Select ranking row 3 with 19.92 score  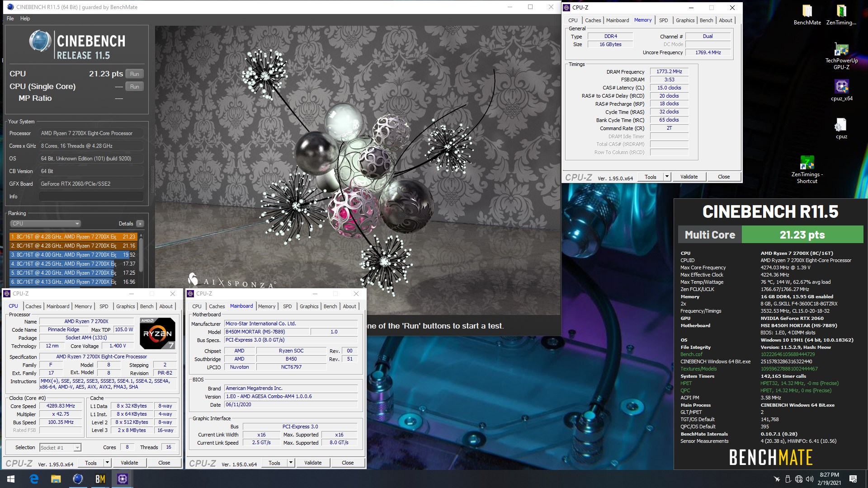coord(73,255)
